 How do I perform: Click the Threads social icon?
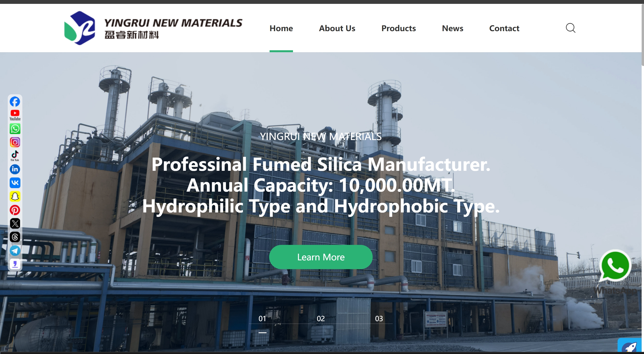pos(15,237)
